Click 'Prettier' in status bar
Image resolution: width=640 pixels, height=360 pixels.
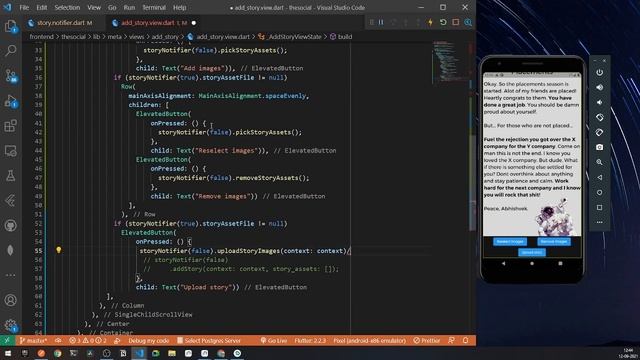pyautogui.click(x=427, y=340)
